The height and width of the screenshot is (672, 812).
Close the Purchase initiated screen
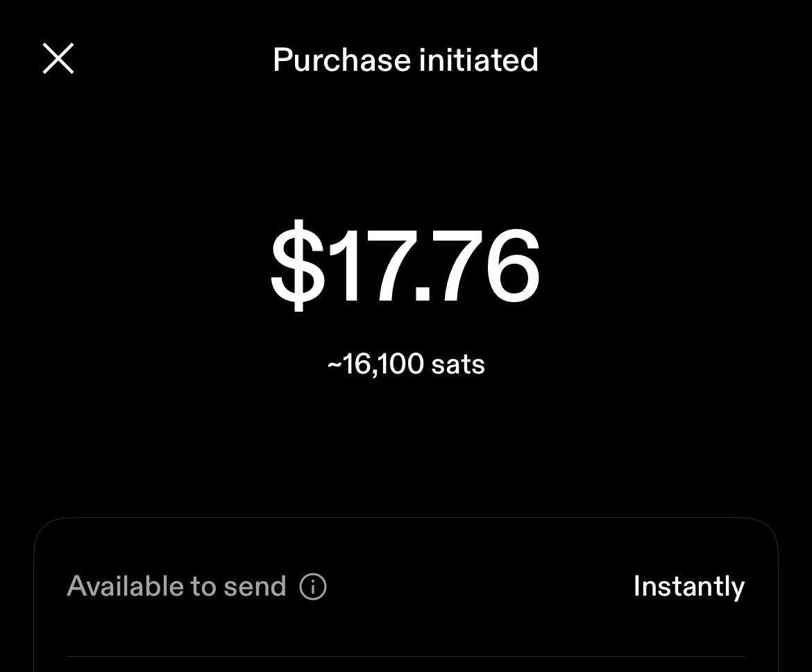pyautogui.click(x=58, y=58)
